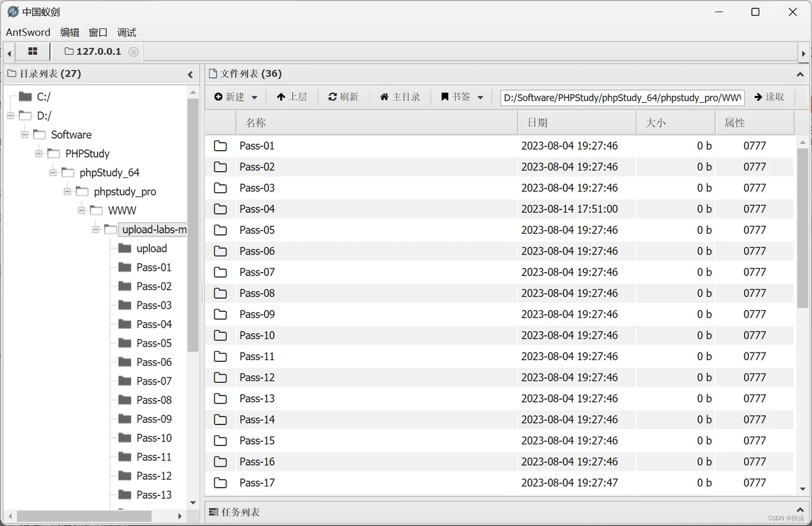Collapse the phpStudy_64 tree node
The width and height of the screenshot is (812, 526).
[53, 173]
